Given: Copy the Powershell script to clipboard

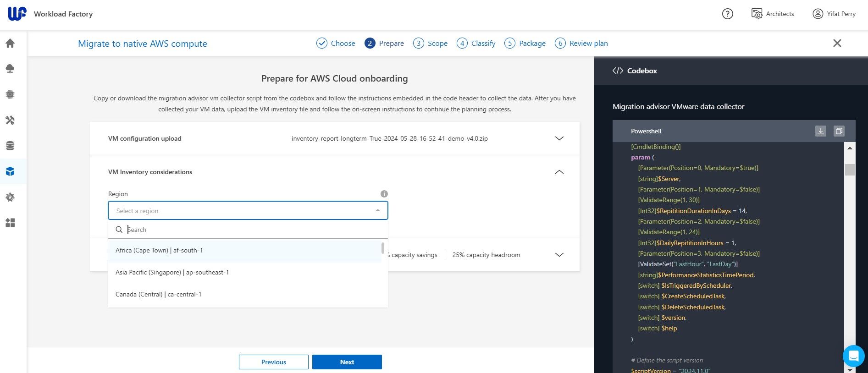Looking at the screenshot, I should tap(839, 131).
